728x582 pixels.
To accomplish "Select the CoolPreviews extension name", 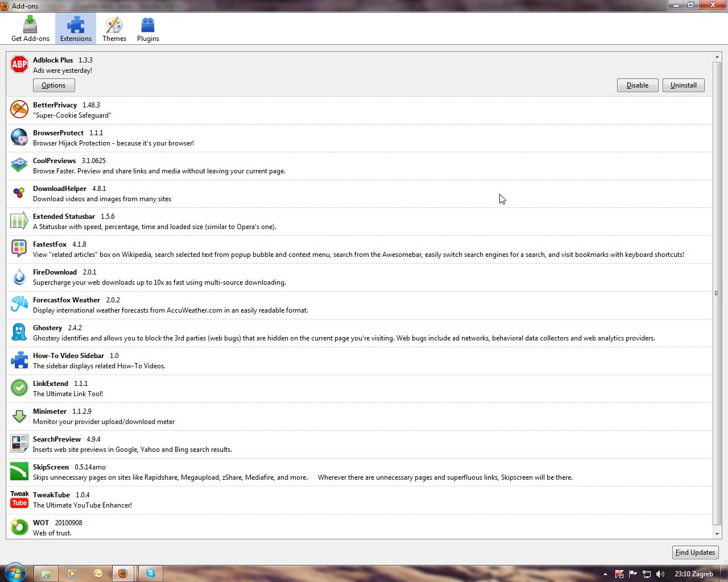I will pyautogui.click(x=54, y=161).
